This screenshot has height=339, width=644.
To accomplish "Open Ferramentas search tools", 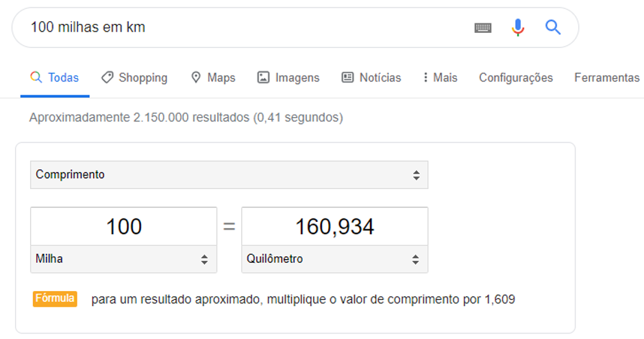I will tap(606, 77).
